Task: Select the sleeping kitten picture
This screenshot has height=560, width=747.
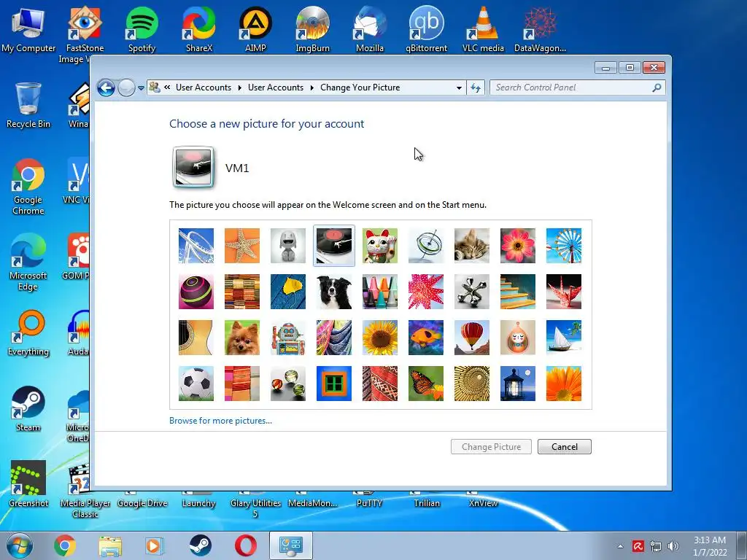Action: (x=472, y=246)
